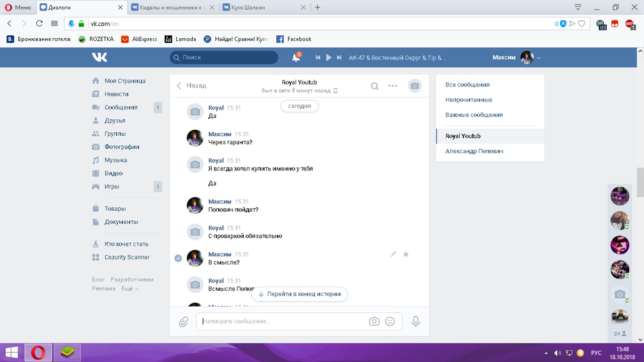
Task: Open the three-dots chat actions menu
Action: point(393,86)
